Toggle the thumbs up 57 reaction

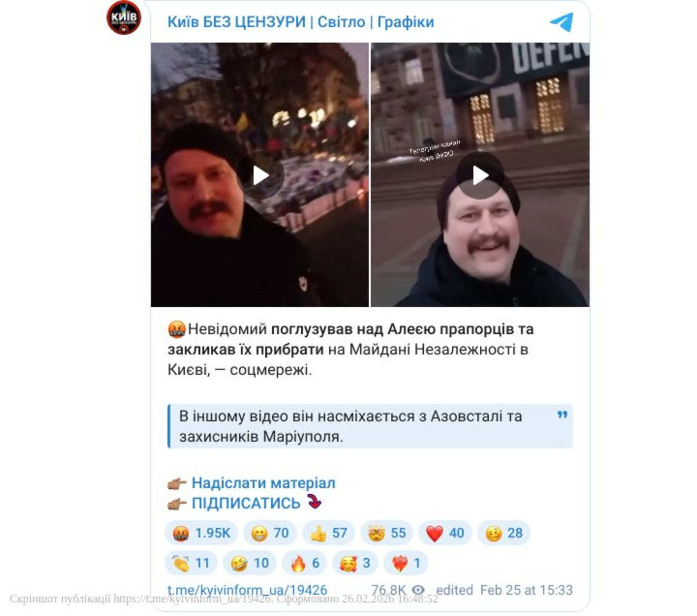point(329,533)
